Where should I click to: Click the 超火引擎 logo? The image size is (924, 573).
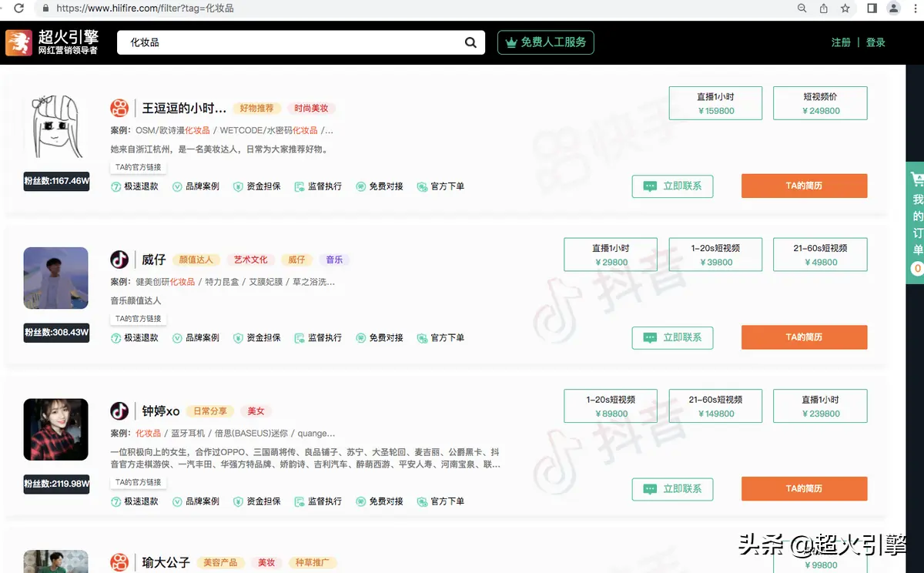(52, 42)
